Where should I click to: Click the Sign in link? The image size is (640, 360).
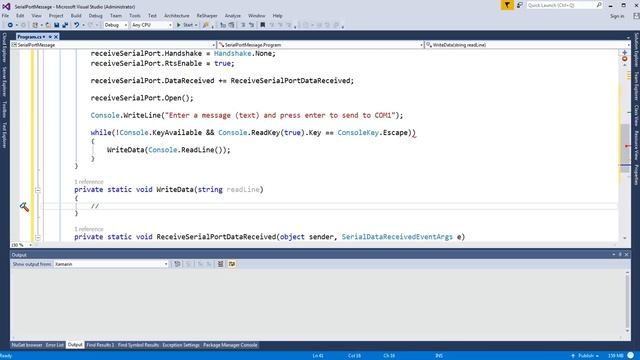(x=617, y=16)
